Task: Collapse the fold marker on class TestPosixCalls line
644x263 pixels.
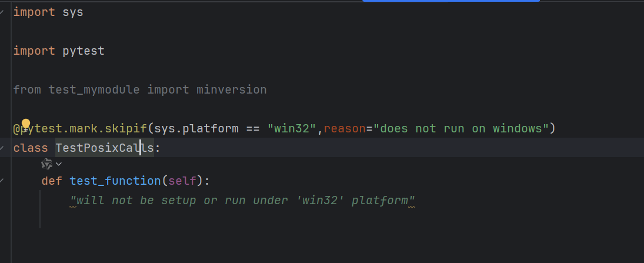Action: click(x=2, y=148)
